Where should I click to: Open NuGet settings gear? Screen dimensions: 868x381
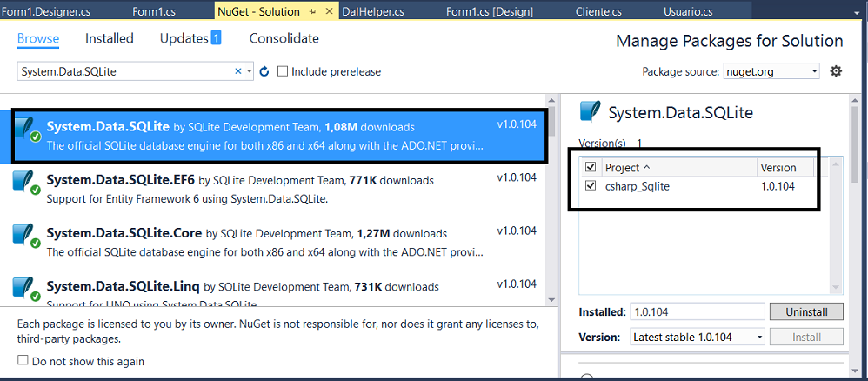pyautogui.click(x=836, y=70)
